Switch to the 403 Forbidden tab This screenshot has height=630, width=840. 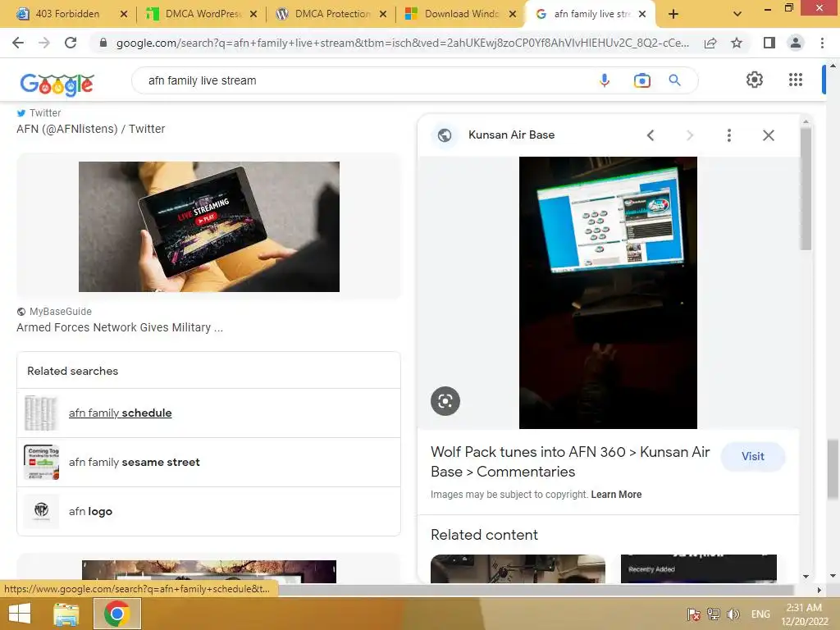(x=67, y=14)
